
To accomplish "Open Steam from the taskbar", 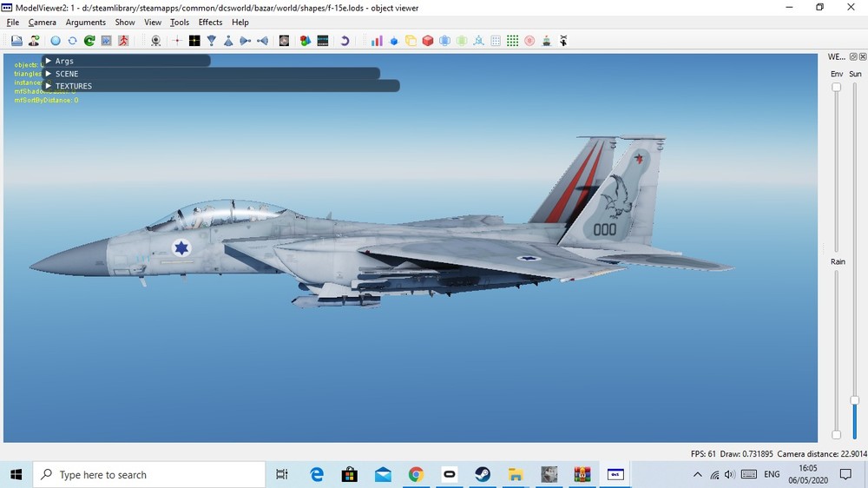I will pos(482,475).
